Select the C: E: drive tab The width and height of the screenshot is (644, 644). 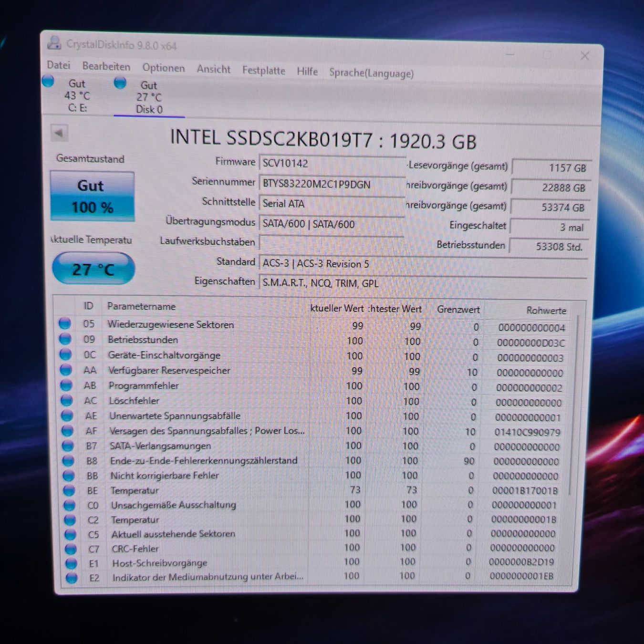click(76, 95)
